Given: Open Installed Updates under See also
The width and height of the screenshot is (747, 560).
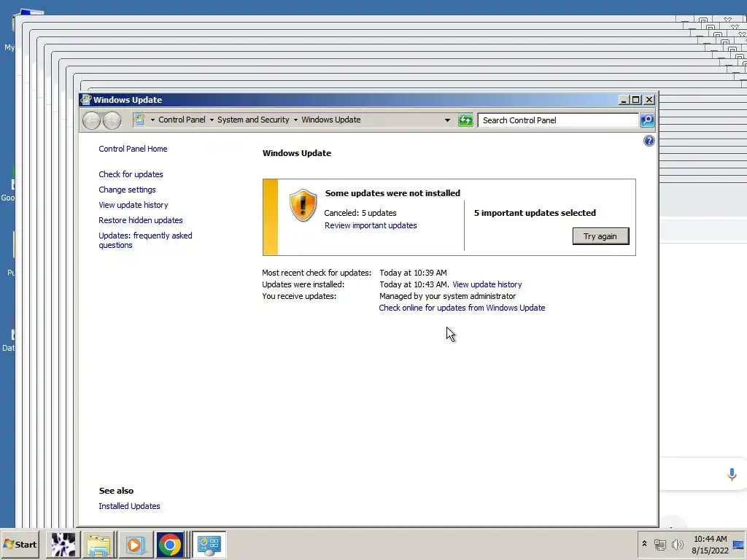Looking at the screenshot, I should coord(129,506).
